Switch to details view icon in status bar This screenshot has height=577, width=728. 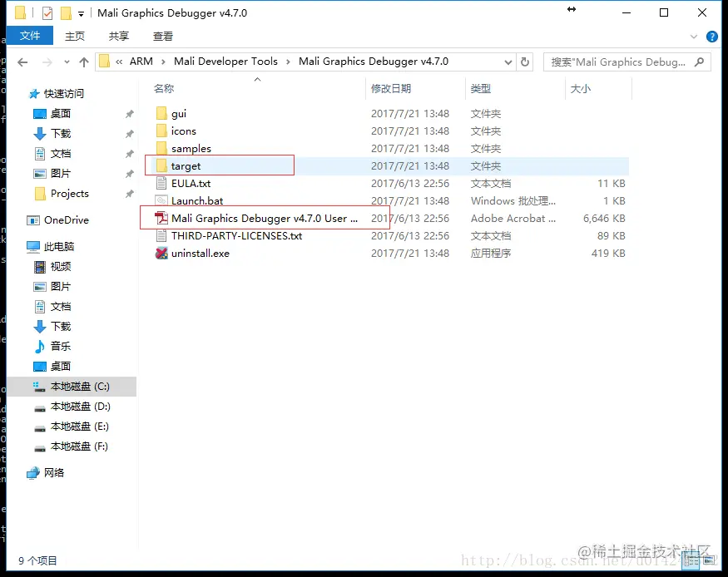point(691,562)
